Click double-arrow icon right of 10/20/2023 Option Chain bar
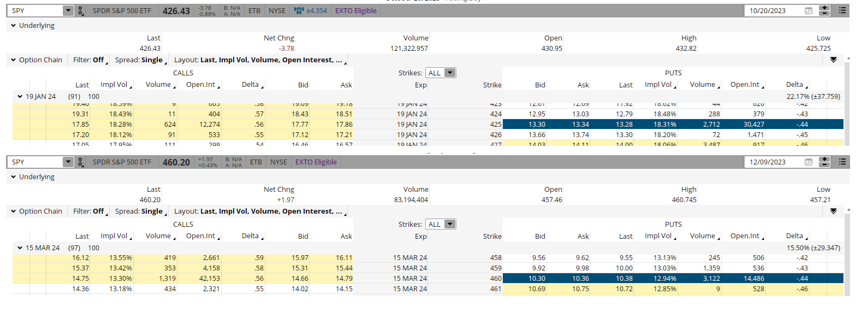868x312 pixels. point(833,60)
